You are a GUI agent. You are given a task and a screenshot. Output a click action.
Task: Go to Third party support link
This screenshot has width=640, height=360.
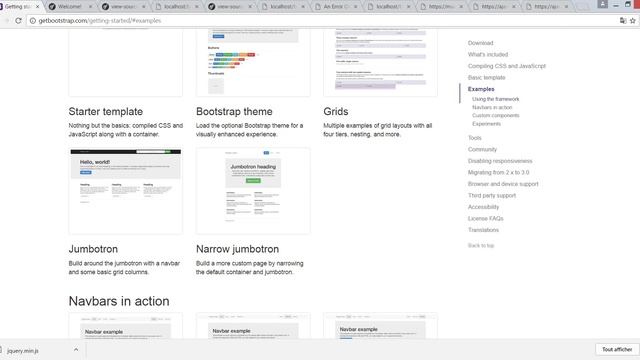coord(492,196)
